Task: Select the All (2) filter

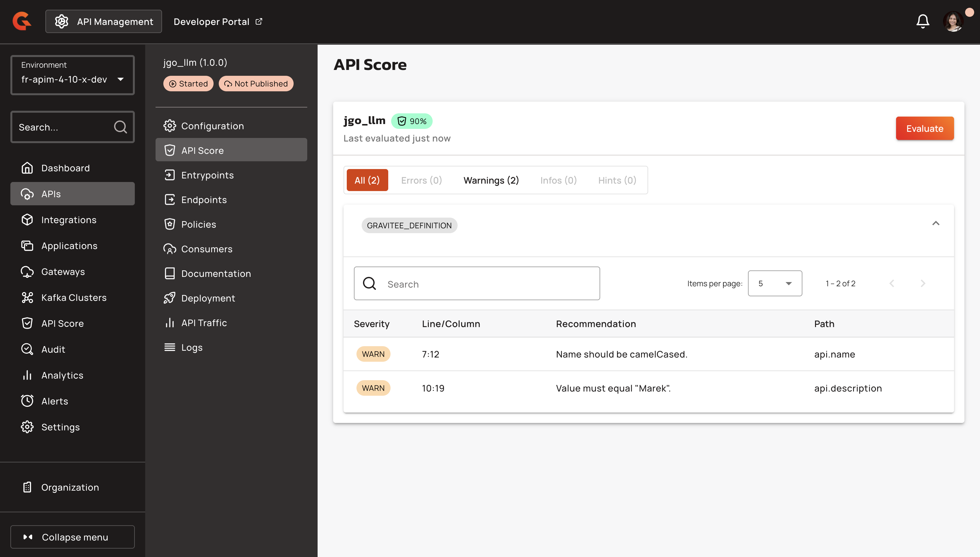Action: click(367, 180)
